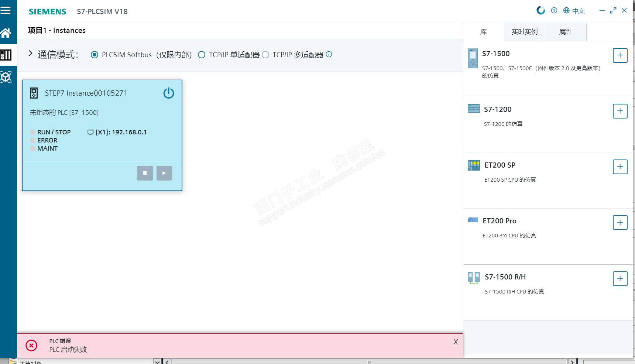
Task: Click the S7-1500 R/H library device icon
Action: (x=474, y=278)
